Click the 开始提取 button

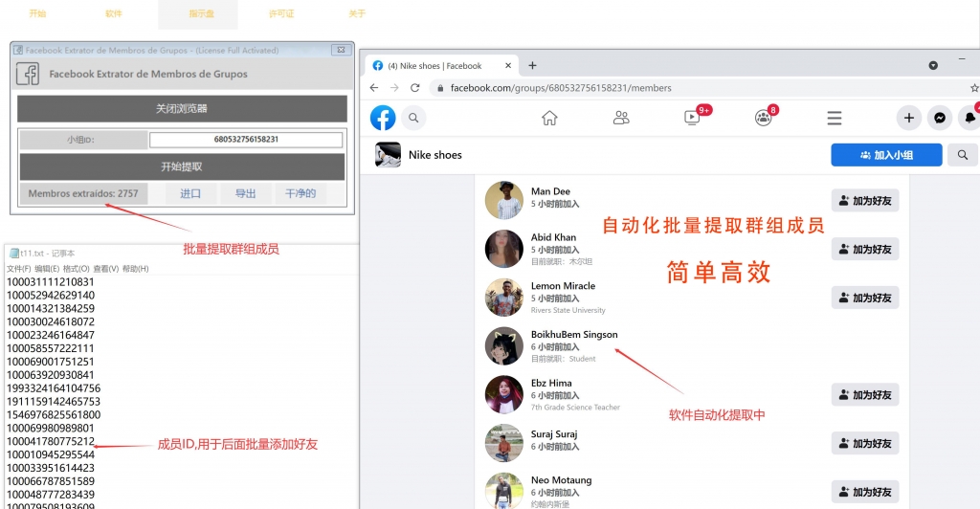pos(182,166)
